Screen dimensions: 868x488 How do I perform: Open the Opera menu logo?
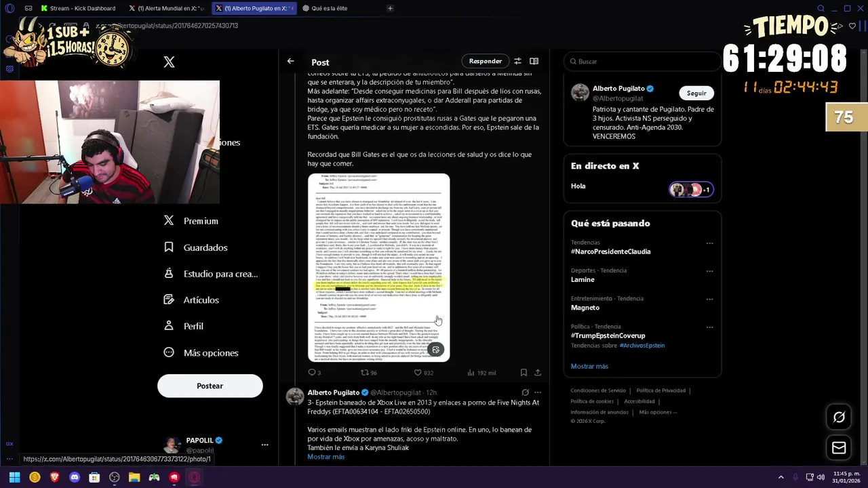9,8
